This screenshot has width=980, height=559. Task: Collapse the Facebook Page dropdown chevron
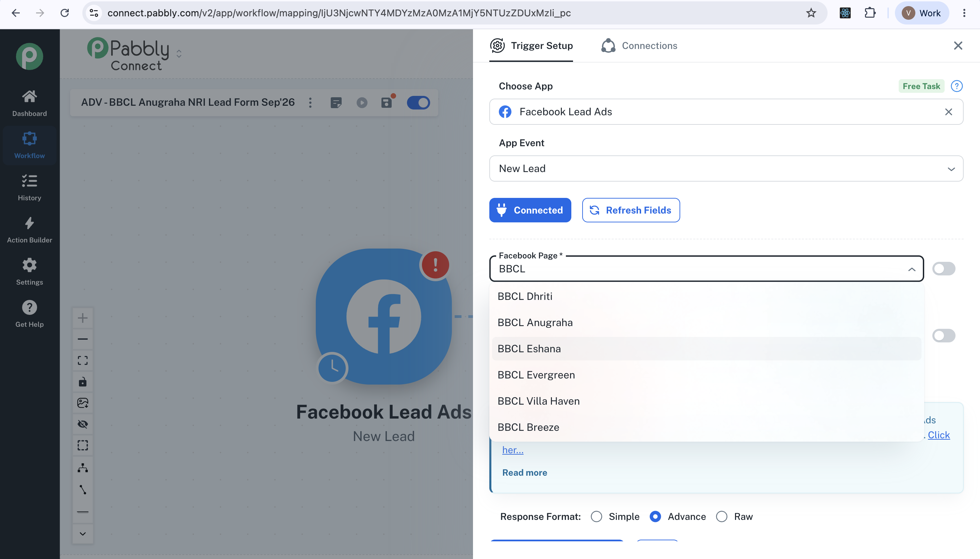[x=912, y=270]
